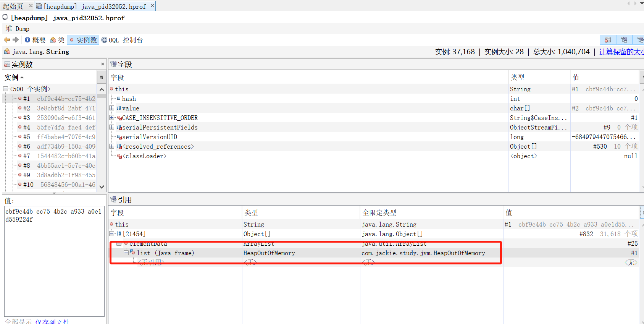644x324 pixels.
Task: Collapse the list (Java frame) node
Action: [126, 253]
